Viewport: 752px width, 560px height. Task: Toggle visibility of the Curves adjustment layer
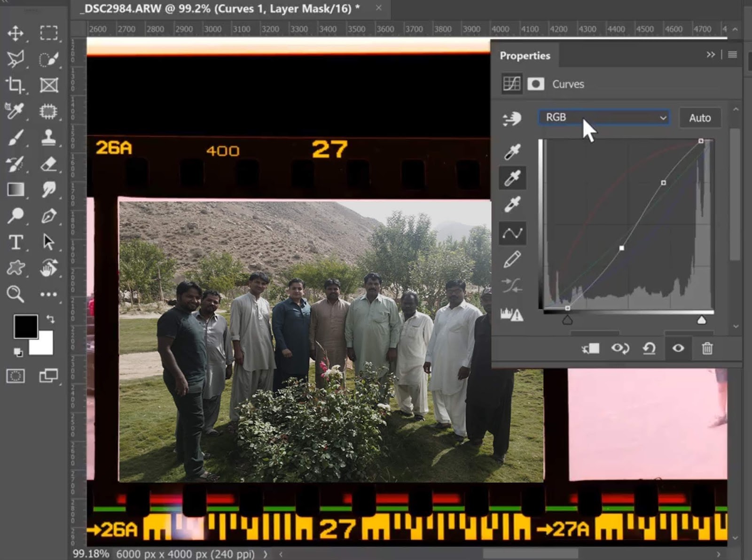click(678, 349)
